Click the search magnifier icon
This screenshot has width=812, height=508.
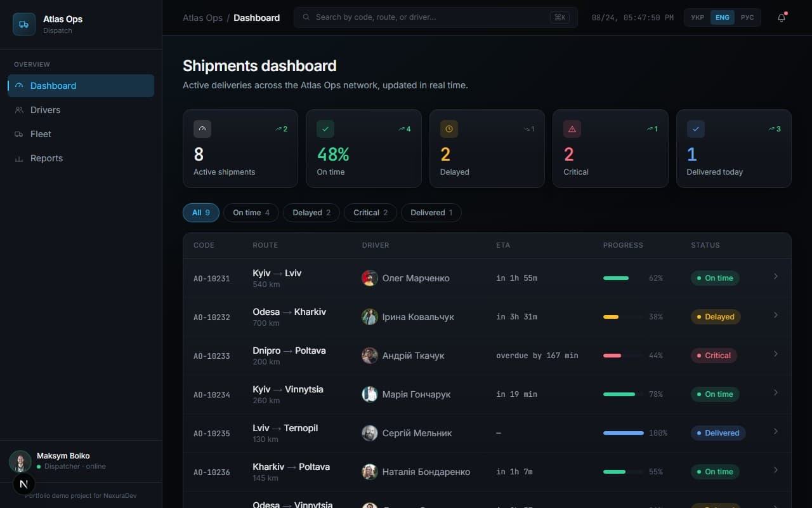(x=306, y=17)
